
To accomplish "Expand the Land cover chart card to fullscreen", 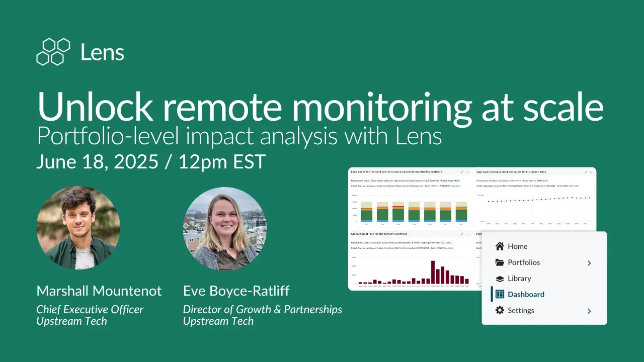I will [462, 172].
